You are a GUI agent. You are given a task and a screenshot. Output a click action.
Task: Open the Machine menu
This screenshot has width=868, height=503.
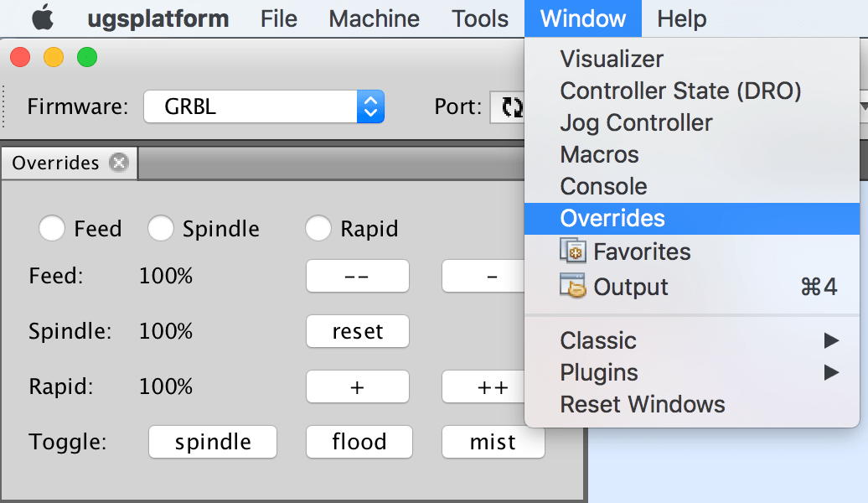(x=375, y=18)
